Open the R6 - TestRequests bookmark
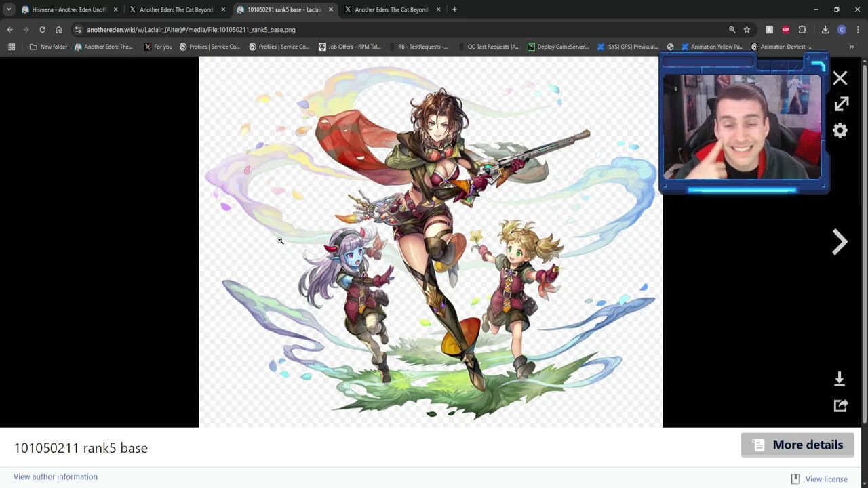Screen dimensions: 868x488 (x=418, y=47)
